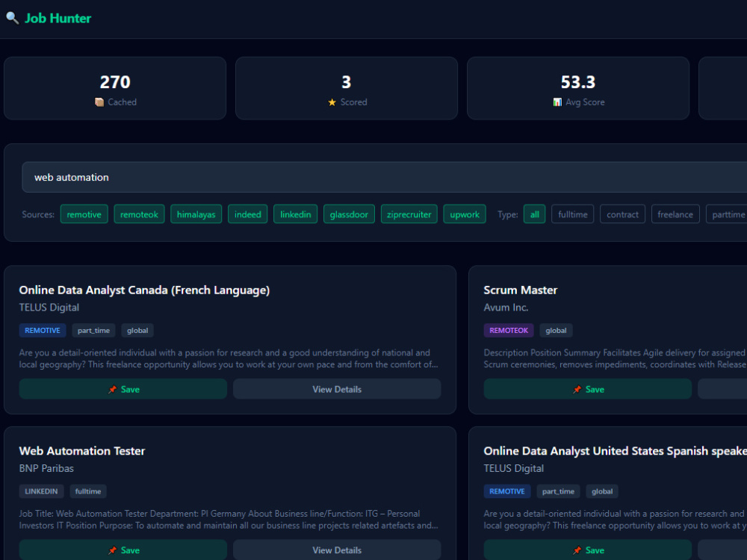Click TELUS Digital under United States job
The image size is (747, 560).
[x=514, y=468]
